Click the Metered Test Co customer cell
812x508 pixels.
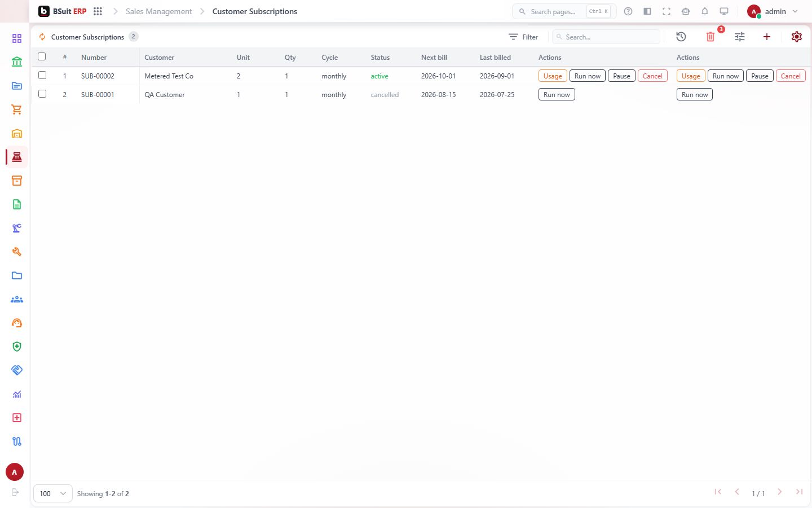[169, 76]
